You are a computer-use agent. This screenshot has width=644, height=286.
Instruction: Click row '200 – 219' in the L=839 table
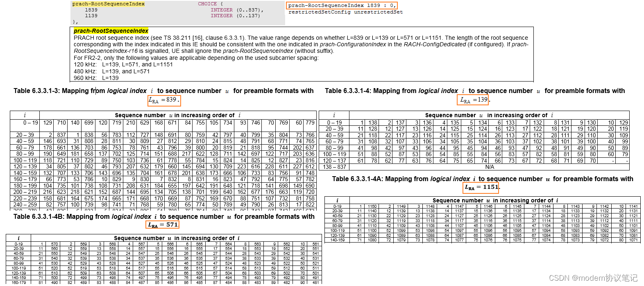pyautogui.click(x=163, y=192)
